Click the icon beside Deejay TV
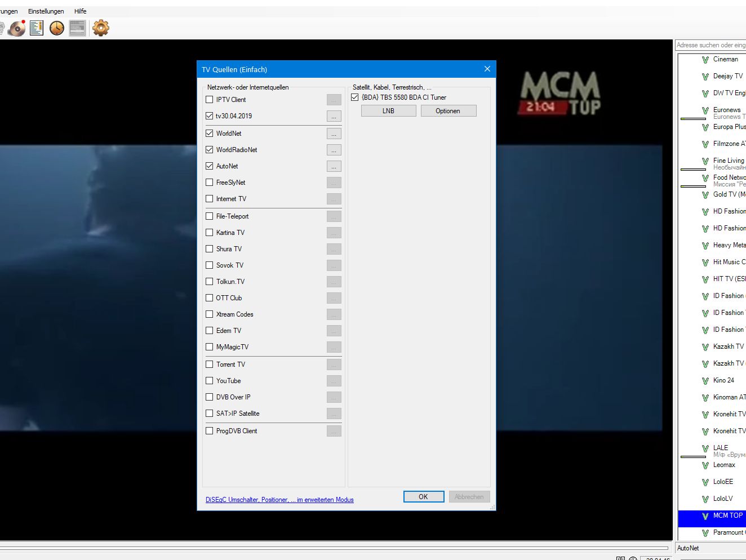This screenshot has width=746, height=560. tap(705, 77)
